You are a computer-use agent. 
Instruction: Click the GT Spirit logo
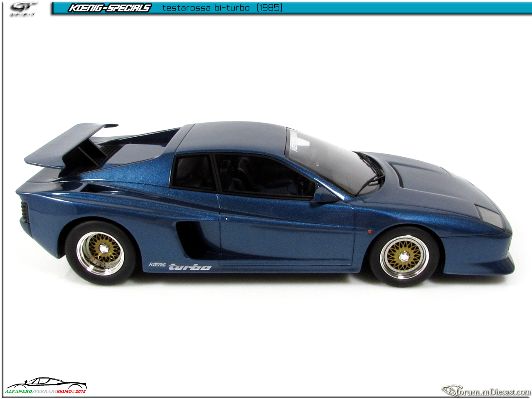click(24, 9)
